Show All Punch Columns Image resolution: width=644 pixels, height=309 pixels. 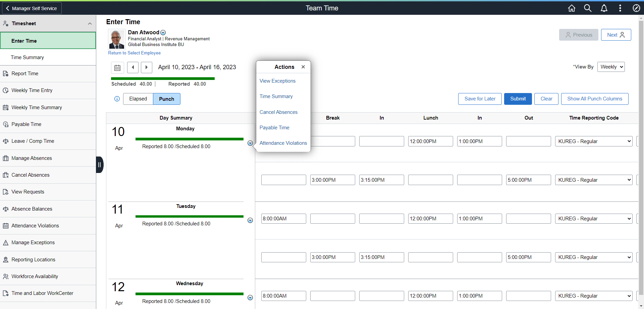click(595, 99)
